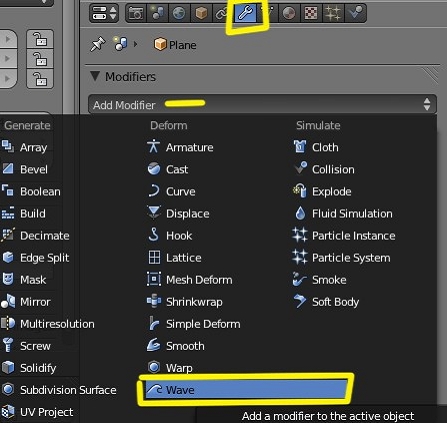This screenshot has width=447, height=423.
Task: Choose the Fluid Simulation modifier
Action: coord(343,213)
